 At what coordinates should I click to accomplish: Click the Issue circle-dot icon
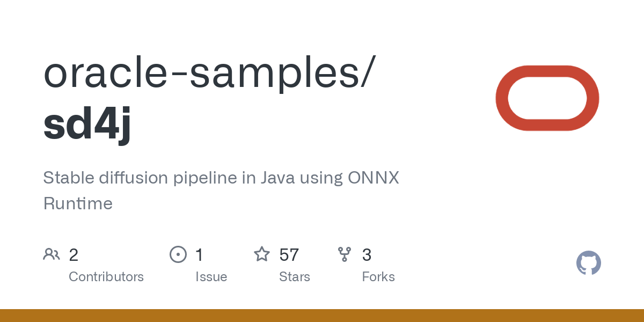(x=178, y=254)
